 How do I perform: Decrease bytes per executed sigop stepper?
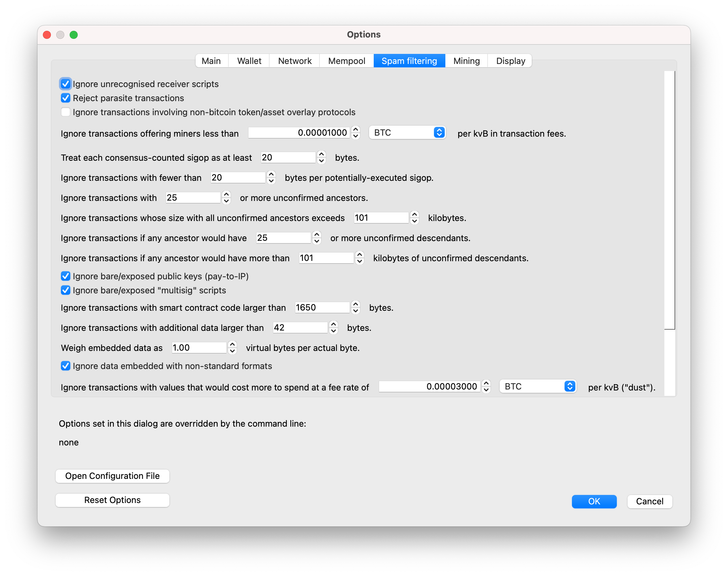(x=271, y=181)
